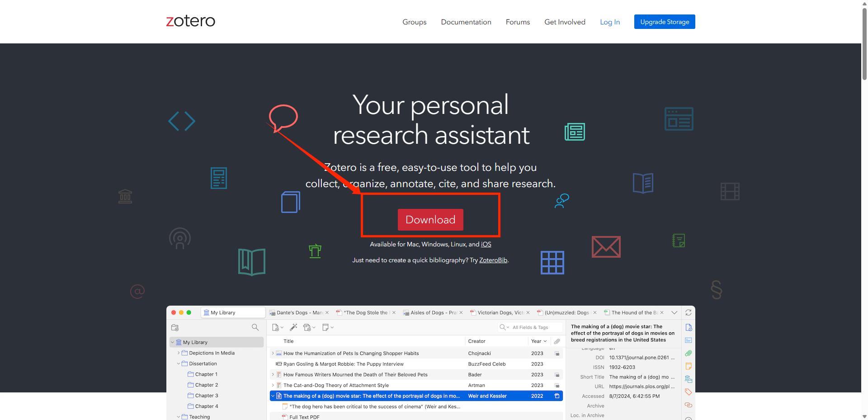Click the collection search magnifier icon
This screenshot has width=868, height=420.
(255, 327)
